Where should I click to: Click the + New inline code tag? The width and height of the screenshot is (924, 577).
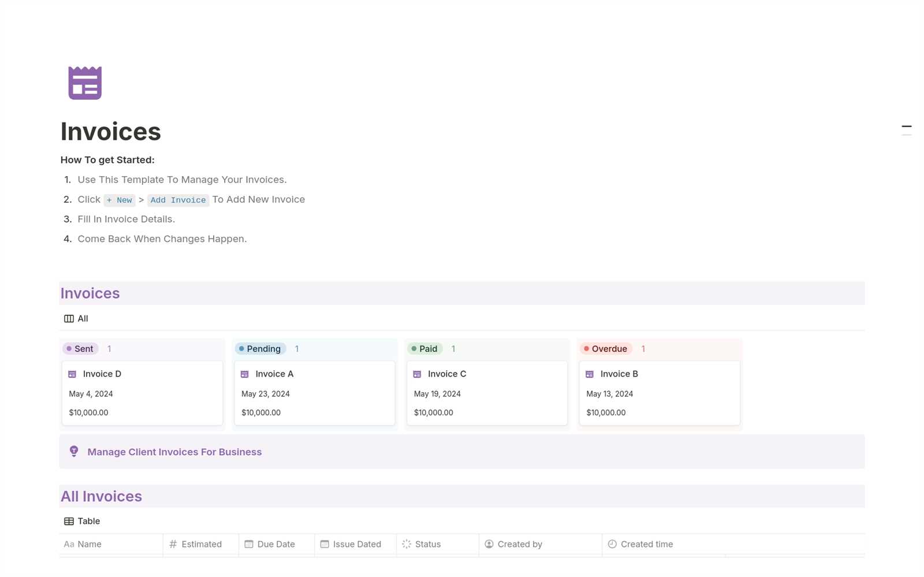[120, 200]
